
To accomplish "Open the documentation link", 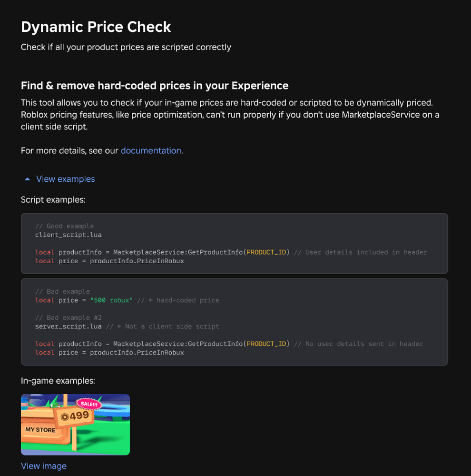I will [151, 150].
